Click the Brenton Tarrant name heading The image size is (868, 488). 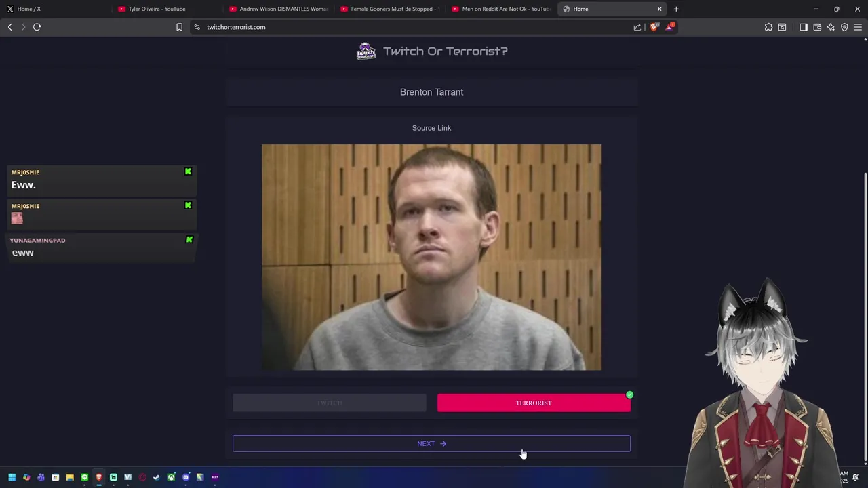431,92
